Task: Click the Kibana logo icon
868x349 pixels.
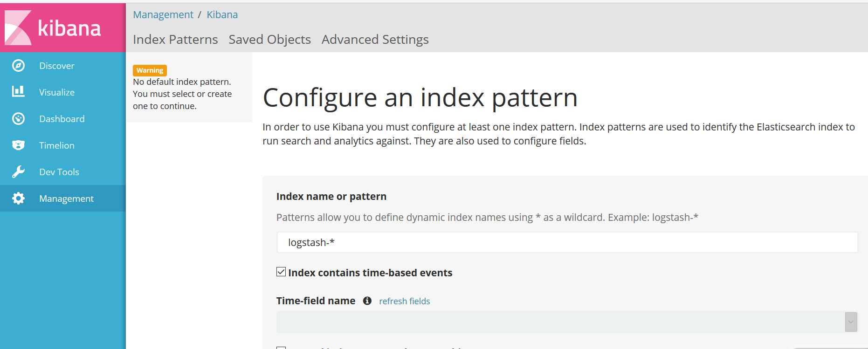Action: pyautogui.click(x=18, y=28)
